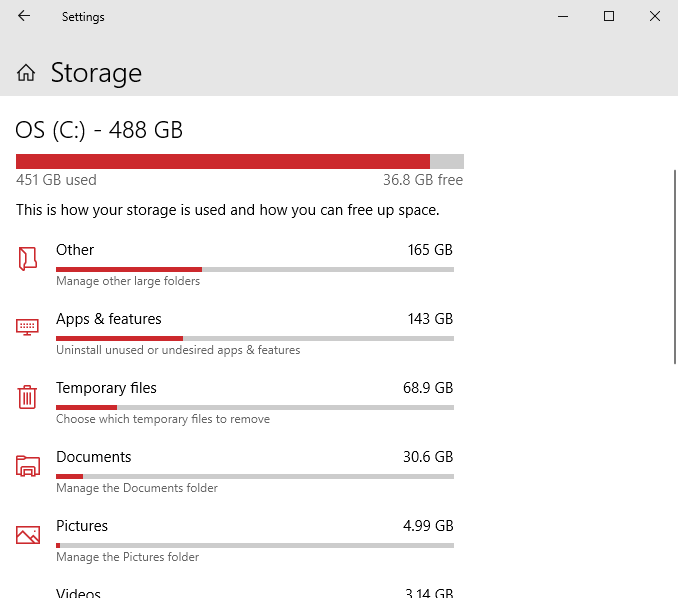Viewport: 678px width, 598px height.
Task: Click the OS (C:) storage usage bar
Action: tap(239, 162)
